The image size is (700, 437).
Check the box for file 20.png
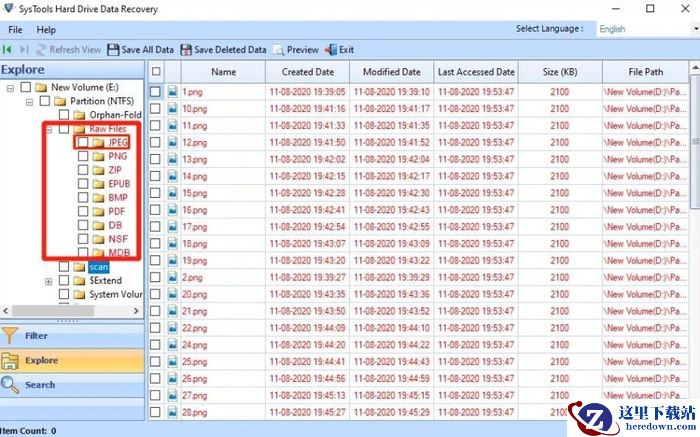coord(155,294)
